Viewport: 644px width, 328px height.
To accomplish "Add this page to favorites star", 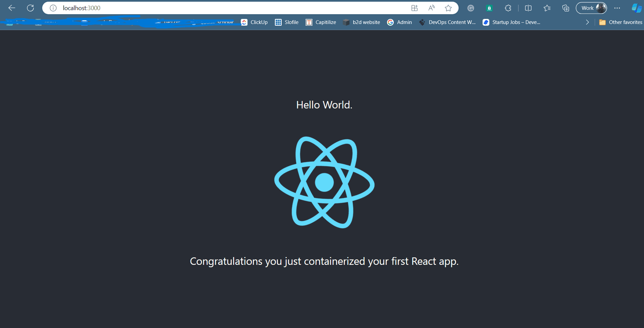I will [x=448, y=8].
